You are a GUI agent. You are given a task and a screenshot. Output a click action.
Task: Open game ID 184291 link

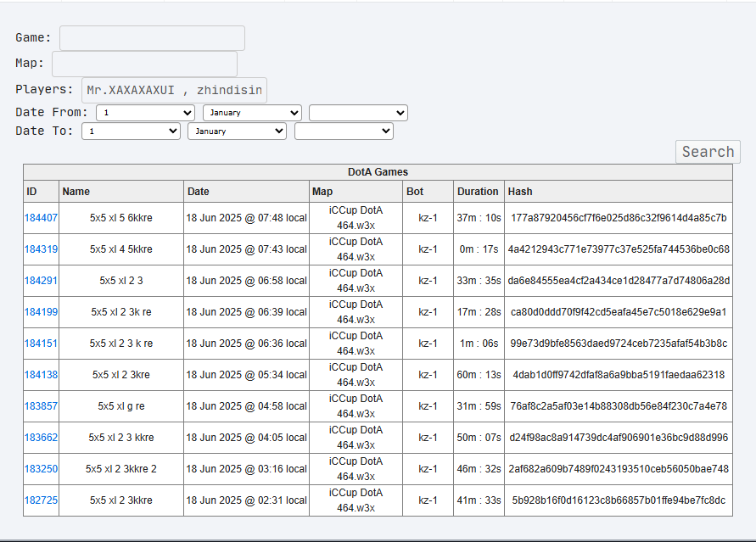pyautogui.click(x=41, y=281)
